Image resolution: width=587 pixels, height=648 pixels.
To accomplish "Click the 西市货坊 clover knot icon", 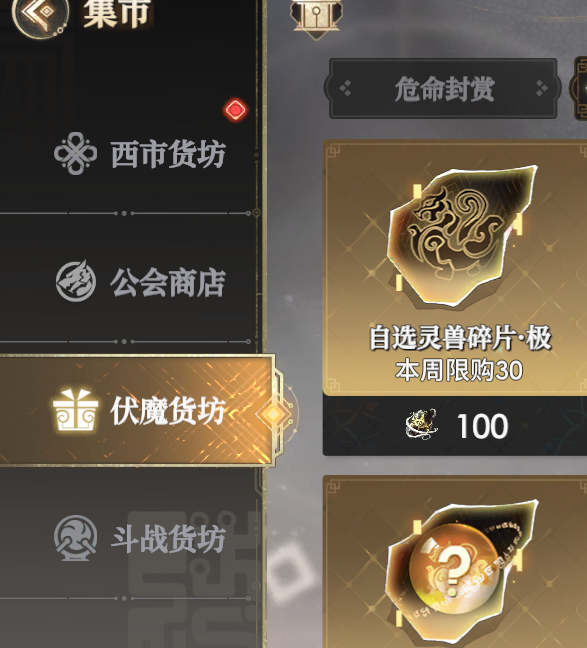I will click(76, 153).
